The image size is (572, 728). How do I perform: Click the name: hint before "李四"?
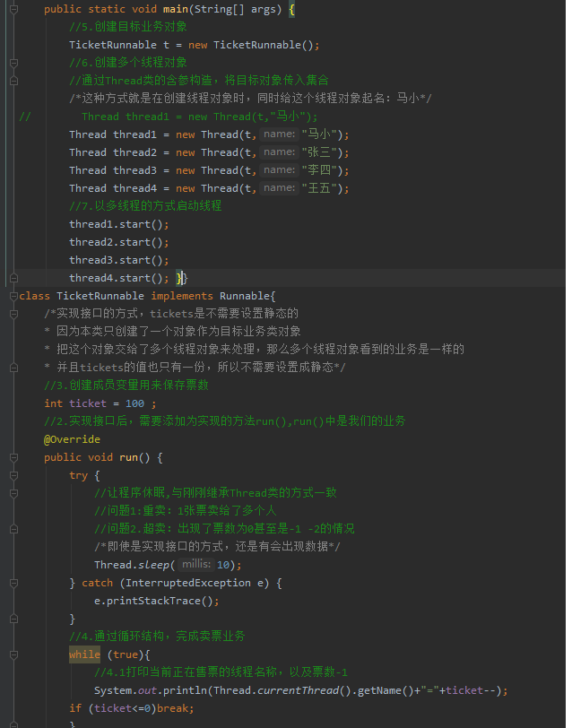click(x=279, y=170)
